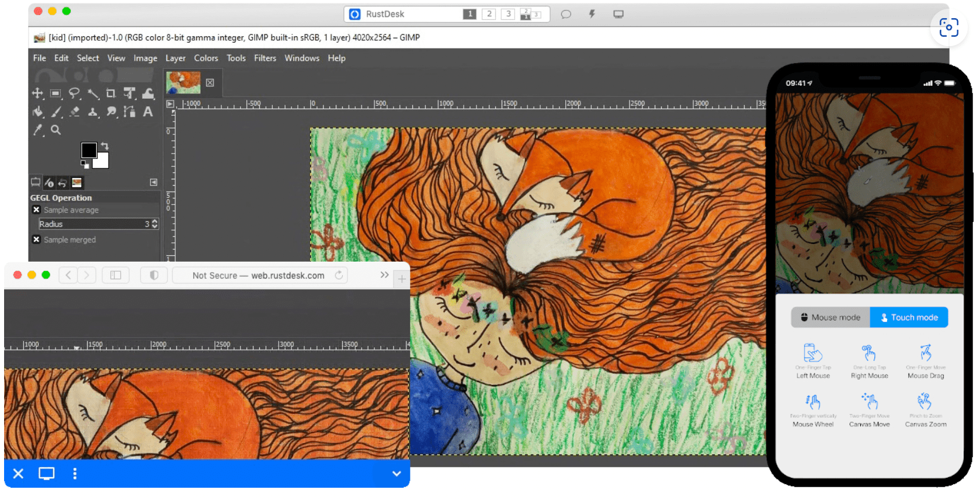980x500 pixels.
Task: Select the Move tool in GIMP toolbox
Action: tap(37, 93)
